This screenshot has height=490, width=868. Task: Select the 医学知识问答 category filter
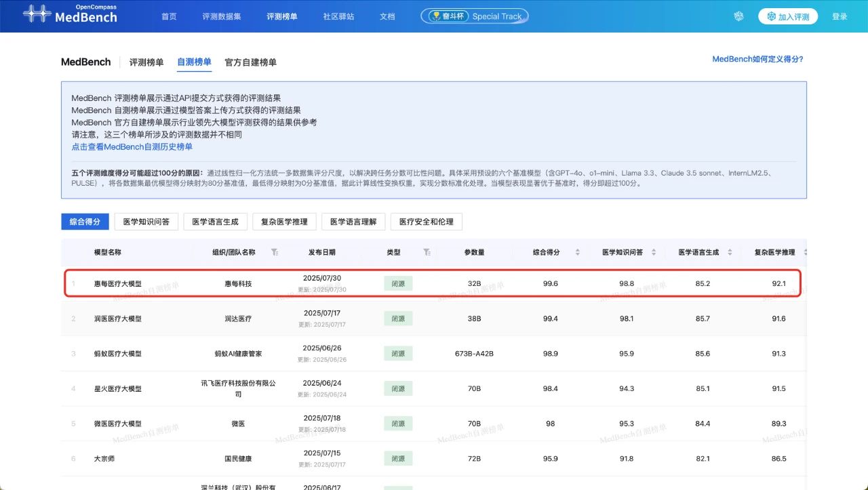pos(146,222)
